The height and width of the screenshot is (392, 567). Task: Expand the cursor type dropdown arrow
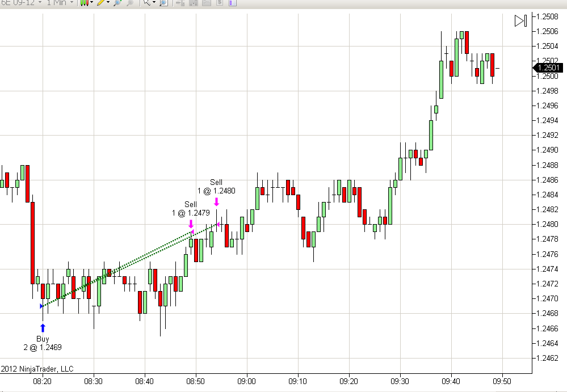[x=154, y=2]
